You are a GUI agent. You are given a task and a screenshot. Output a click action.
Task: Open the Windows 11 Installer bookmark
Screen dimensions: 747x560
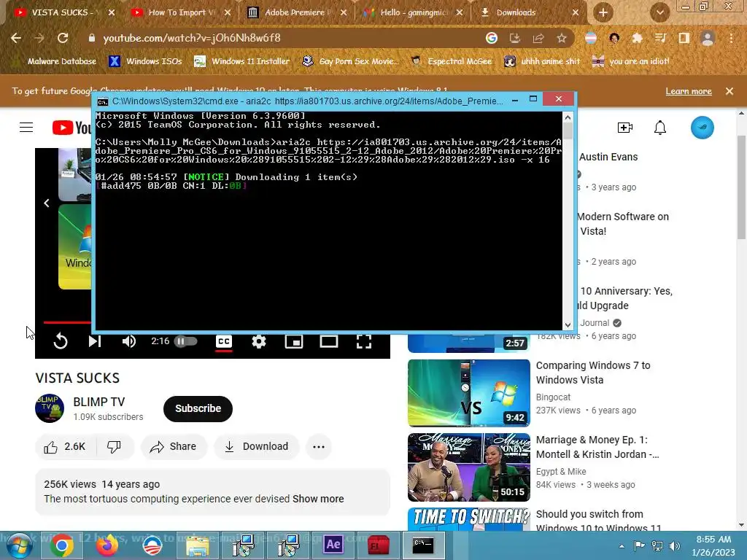pyautogui.click(x=242, y=61)
